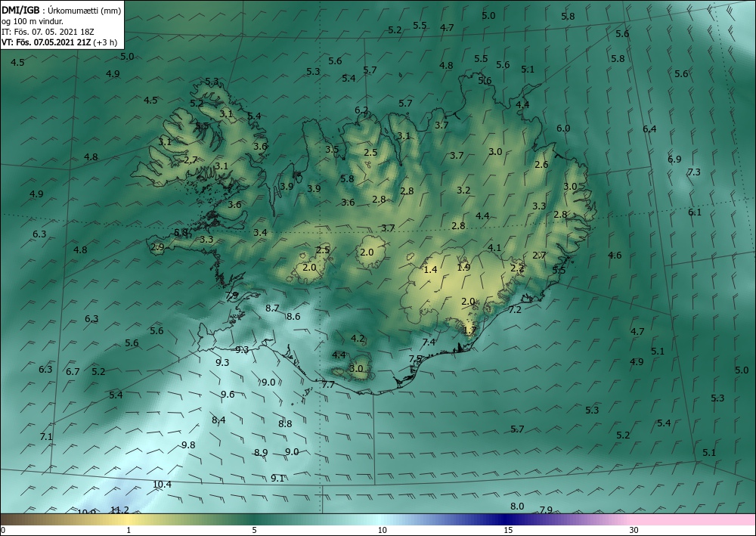Image resolution: width=756 pixels, height=536 pixels.
Task: Click the 6.1 value on the map
Action: (695, 212)
